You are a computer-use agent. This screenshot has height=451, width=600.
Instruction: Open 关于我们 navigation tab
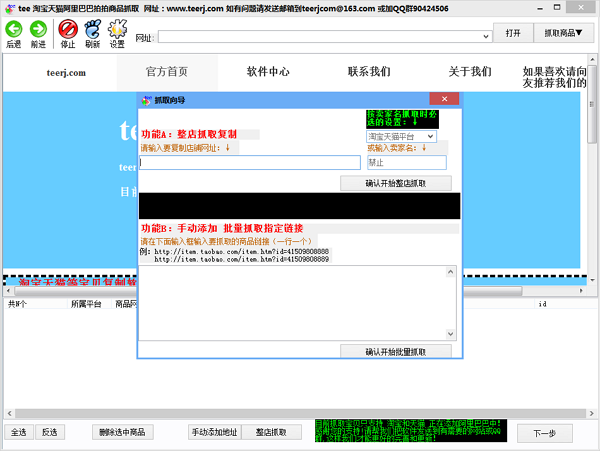pos(470,72)
